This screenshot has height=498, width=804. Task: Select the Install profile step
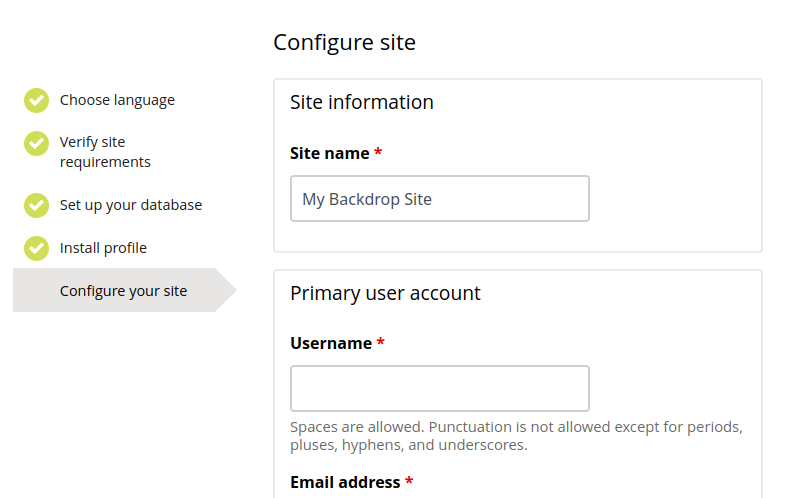pos(103,248)
